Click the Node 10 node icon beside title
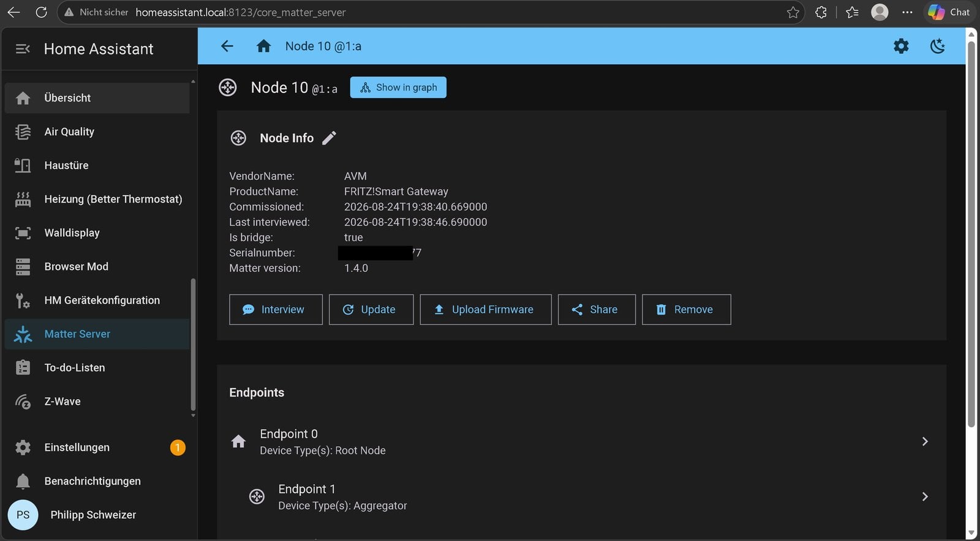Viewport: 980px width, 541px height. click(228, 88)
